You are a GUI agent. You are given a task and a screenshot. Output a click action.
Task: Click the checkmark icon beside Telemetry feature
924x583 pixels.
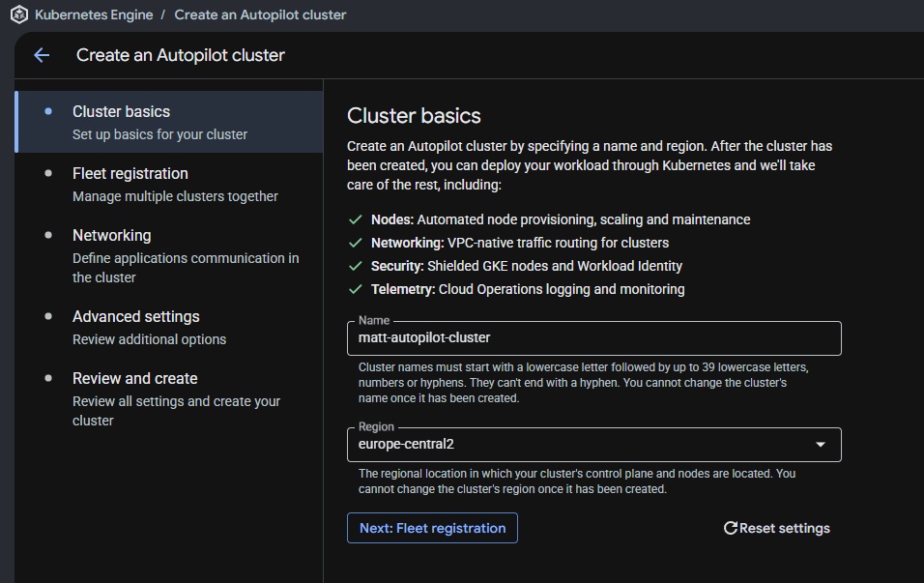(356, 289)
